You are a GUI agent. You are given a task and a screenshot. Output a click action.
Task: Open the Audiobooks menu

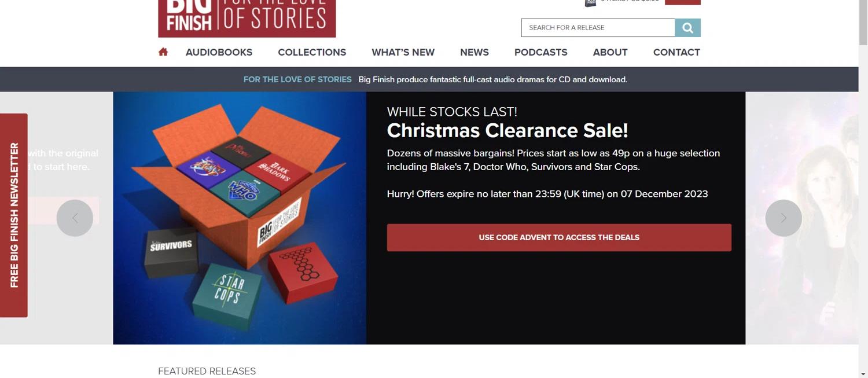pyautogui.click(x=219, y=52)
